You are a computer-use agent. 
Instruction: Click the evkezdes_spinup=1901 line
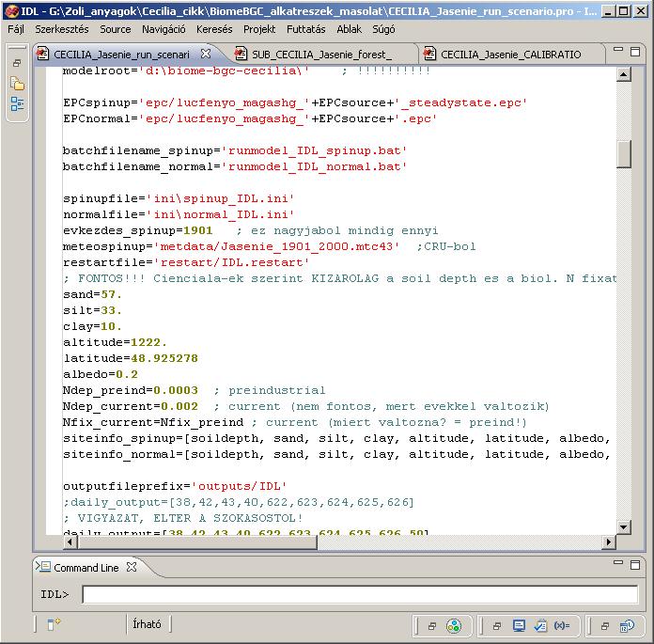coord(137,230)
